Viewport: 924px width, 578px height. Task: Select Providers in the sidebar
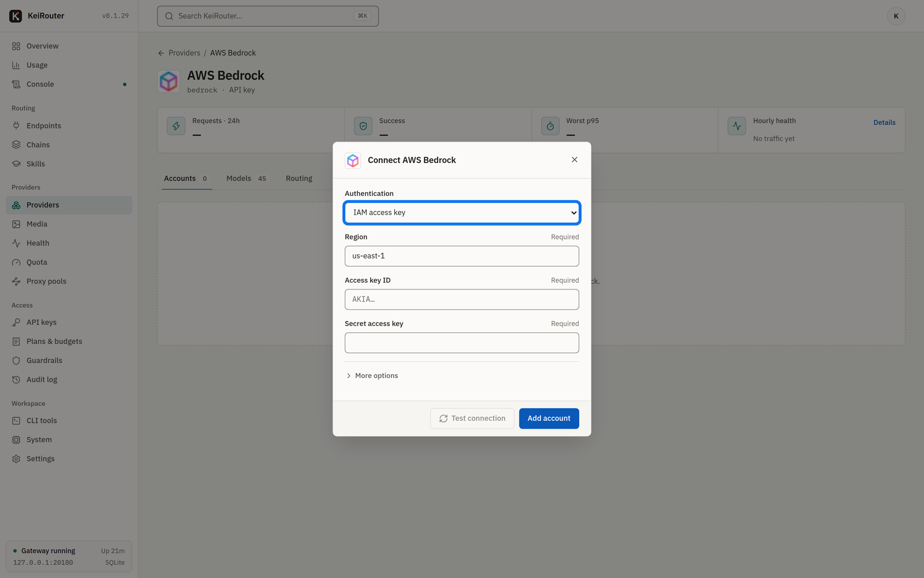coord(69,205)
